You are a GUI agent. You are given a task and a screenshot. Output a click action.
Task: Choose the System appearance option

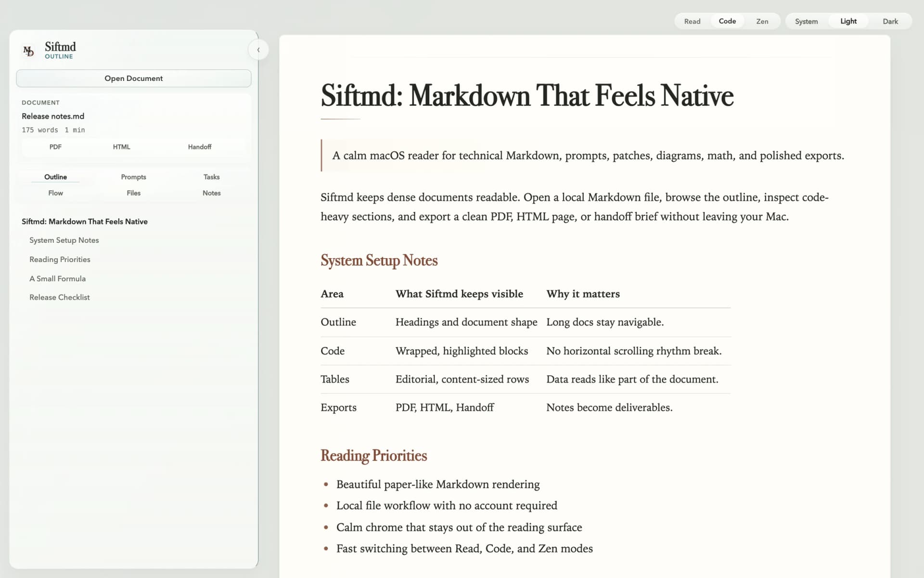(807, 21)
